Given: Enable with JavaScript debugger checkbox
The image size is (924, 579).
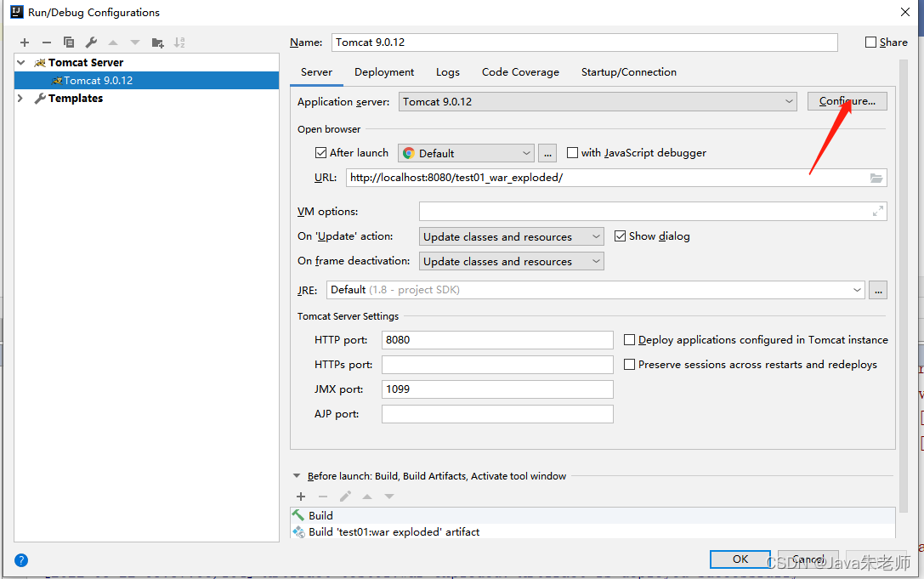Looking at the screenshot, I should pyautogui.click(x=572, y=153).
